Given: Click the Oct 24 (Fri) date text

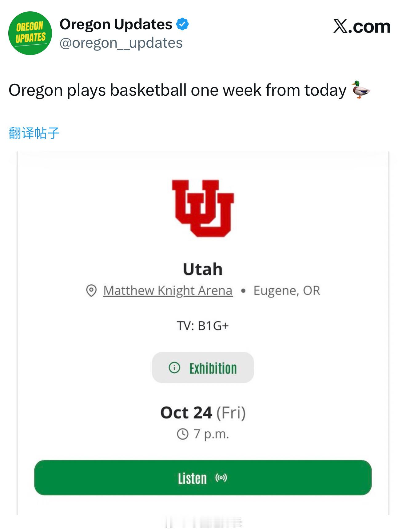Looking at the screenshot, I should coord(203,413).
